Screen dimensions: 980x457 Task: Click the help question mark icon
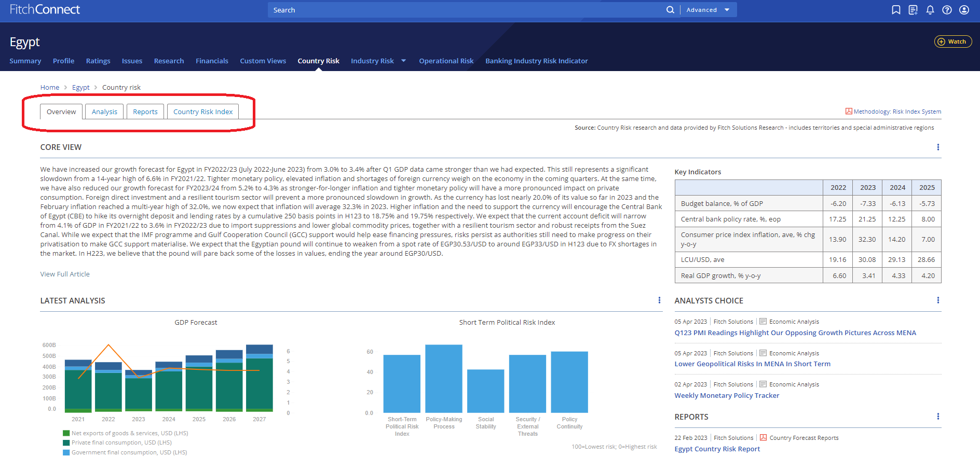[x=947, y=10]
